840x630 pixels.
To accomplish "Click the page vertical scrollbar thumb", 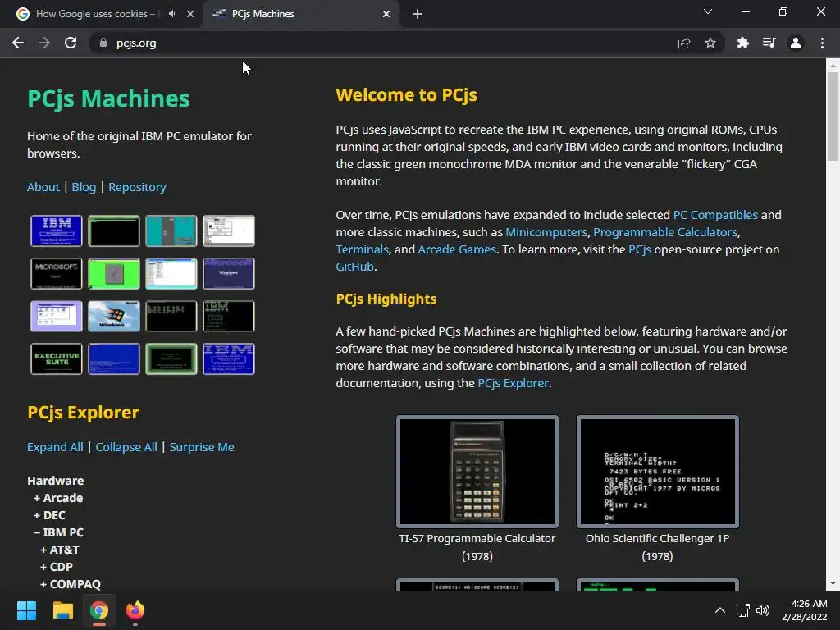I will [833, 116].
